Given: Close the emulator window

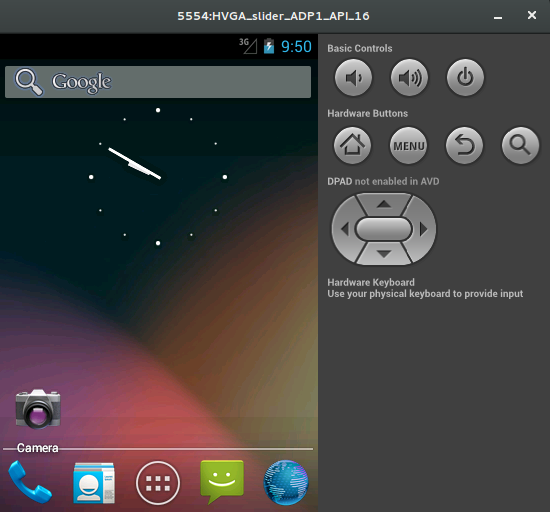Looking at the screenshot, I should click(x=532, y=15).
